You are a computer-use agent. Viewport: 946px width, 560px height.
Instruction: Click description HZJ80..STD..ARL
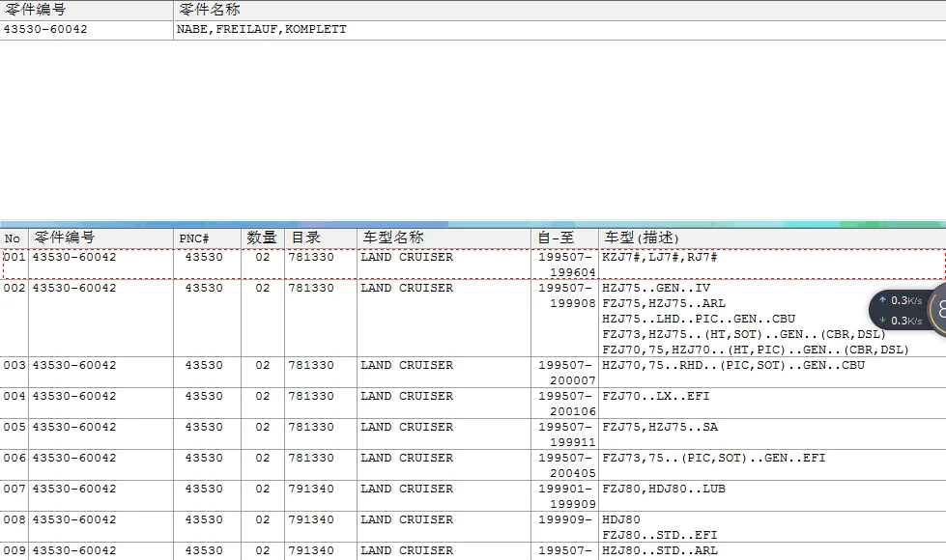coord(659,550)
